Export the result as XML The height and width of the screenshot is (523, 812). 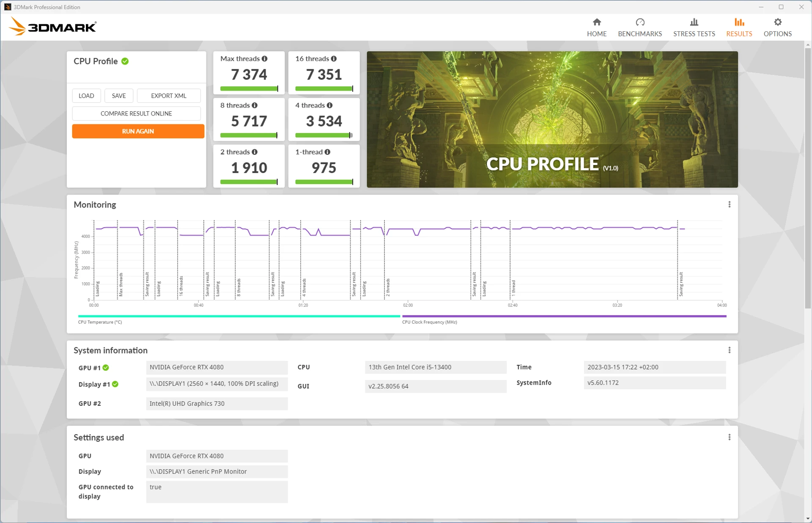pyautogui.click(x=169, y=96)
